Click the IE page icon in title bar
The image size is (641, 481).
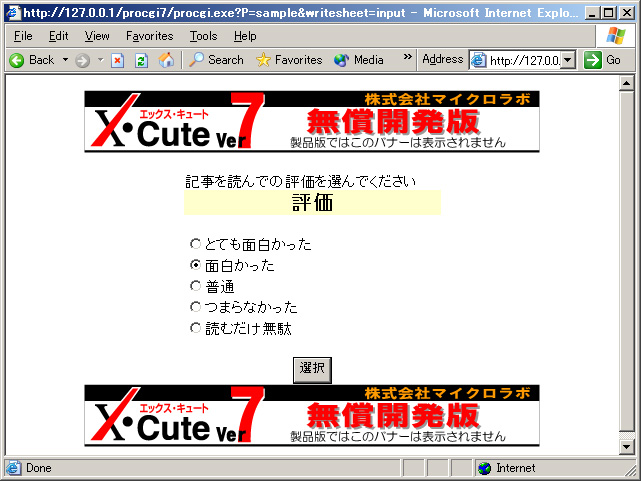pos(13,13)
